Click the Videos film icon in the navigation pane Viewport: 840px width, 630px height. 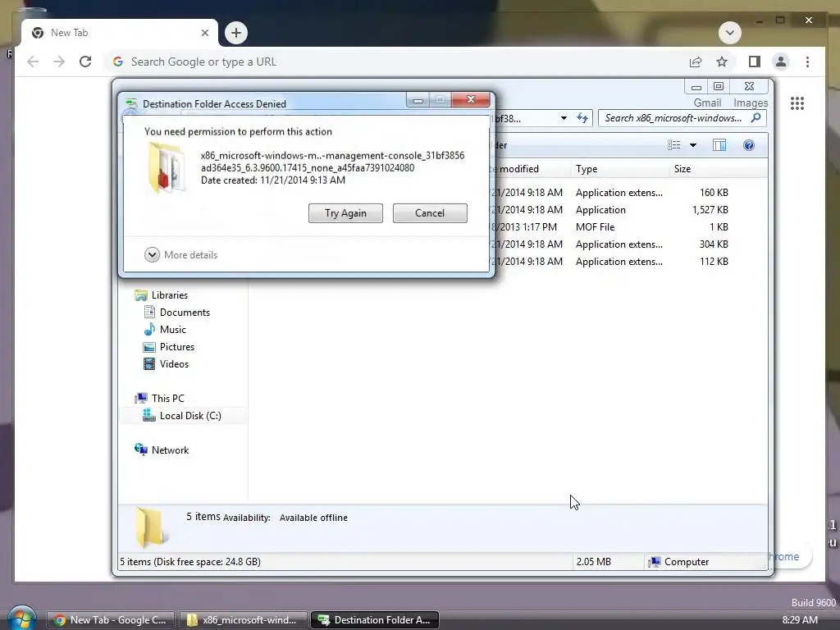click(149, 363)
